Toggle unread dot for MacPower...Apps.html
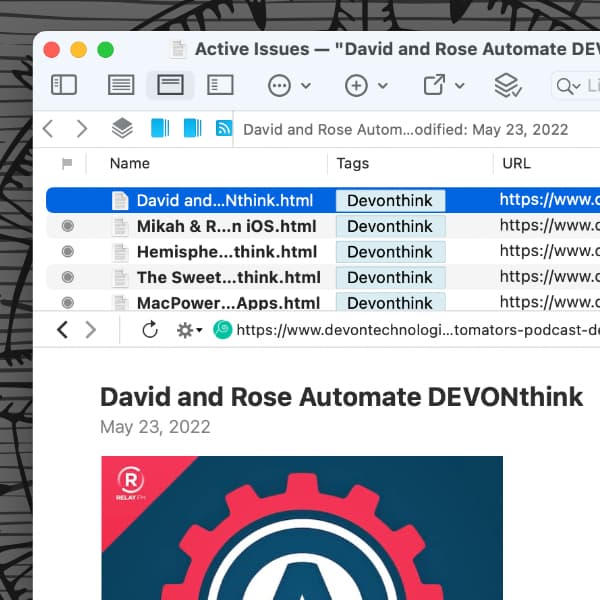Screen dimensions: 600x600 point(68,303)
